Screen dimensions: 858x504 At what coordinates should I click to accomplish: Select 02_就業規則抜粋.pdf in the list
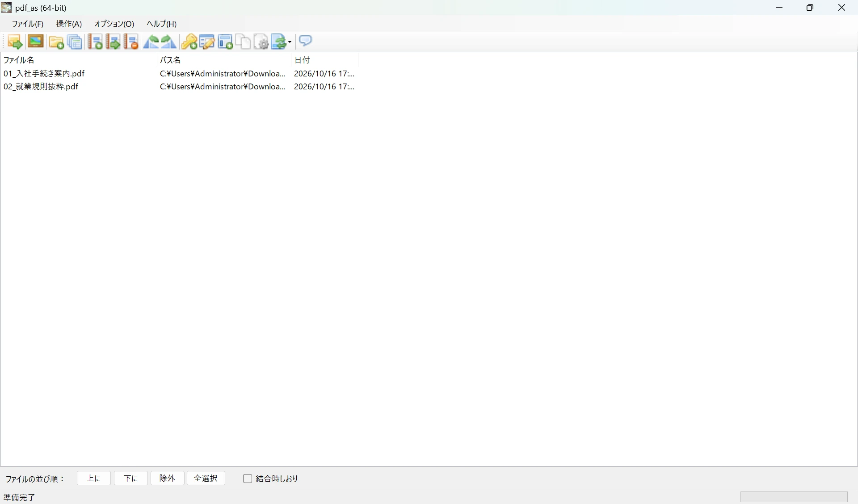[41, 87]
